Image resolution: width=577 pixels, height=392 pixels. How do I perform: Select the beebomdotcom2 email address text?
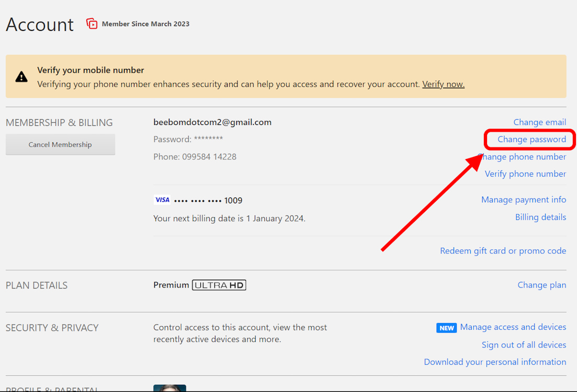coord(212,122)
